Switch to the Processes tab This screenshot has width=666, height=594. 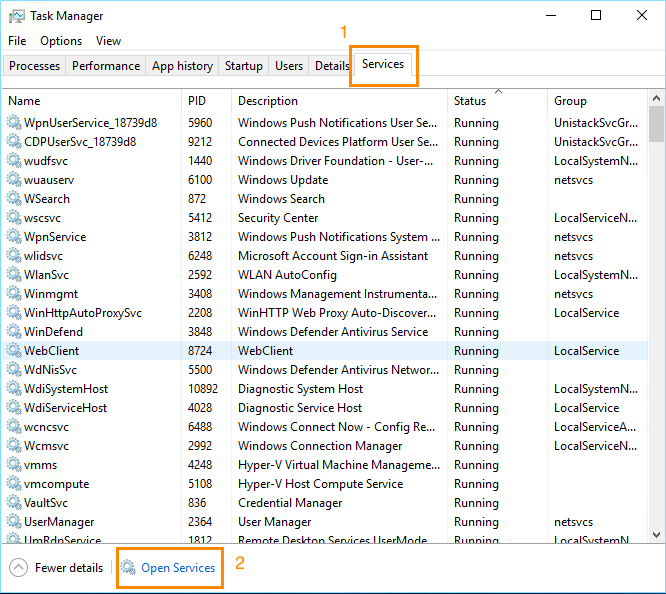point(34,66)
